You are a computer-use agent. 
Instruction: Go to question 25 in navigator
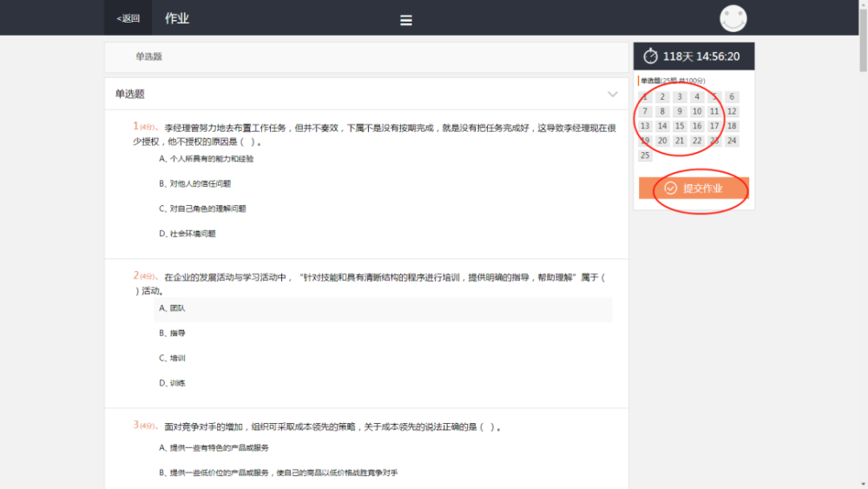[645, 155]
